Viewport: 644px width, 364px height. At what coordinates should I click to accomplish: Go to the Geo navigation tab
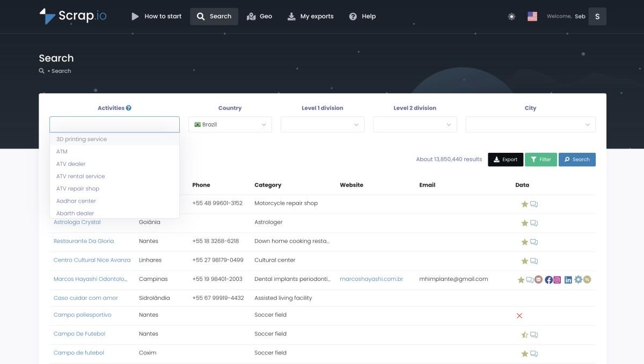[259, 17]
